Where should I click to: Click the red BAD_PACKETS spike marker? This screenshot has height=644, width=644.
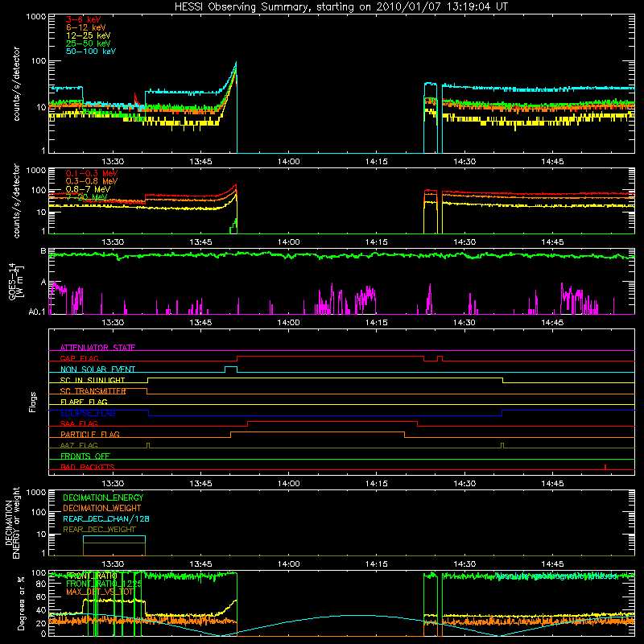pos(605,467)
